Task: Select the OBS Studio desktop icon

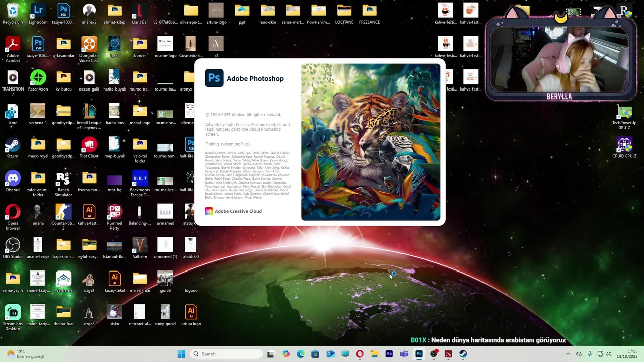Action: 13,248
